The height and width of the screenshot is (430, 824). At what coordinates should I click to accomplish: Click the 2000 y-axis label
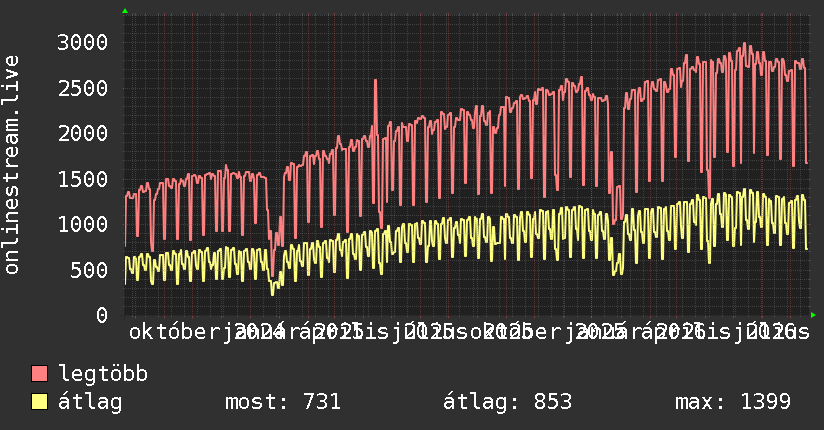pos(83,134)
